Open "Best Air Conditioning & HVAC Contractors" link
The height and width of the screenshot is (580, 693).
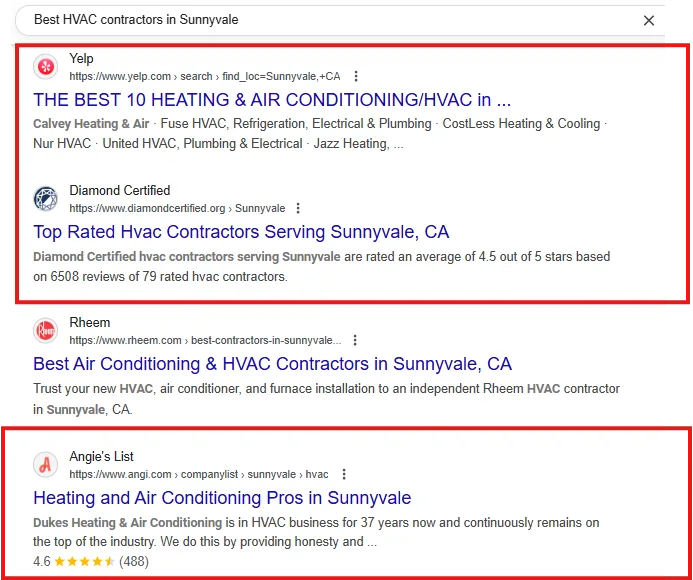tap(272, 364)
